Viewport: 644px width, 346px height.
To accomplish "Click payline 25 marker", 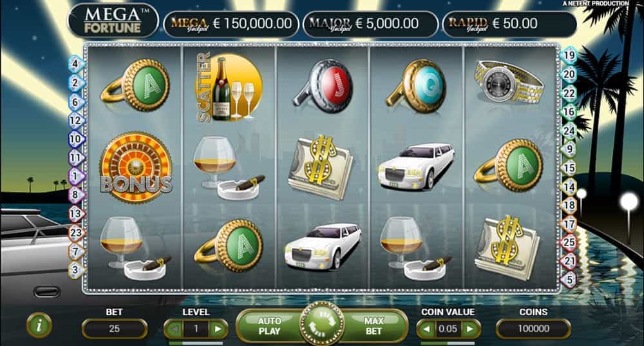I will point(569,242).
